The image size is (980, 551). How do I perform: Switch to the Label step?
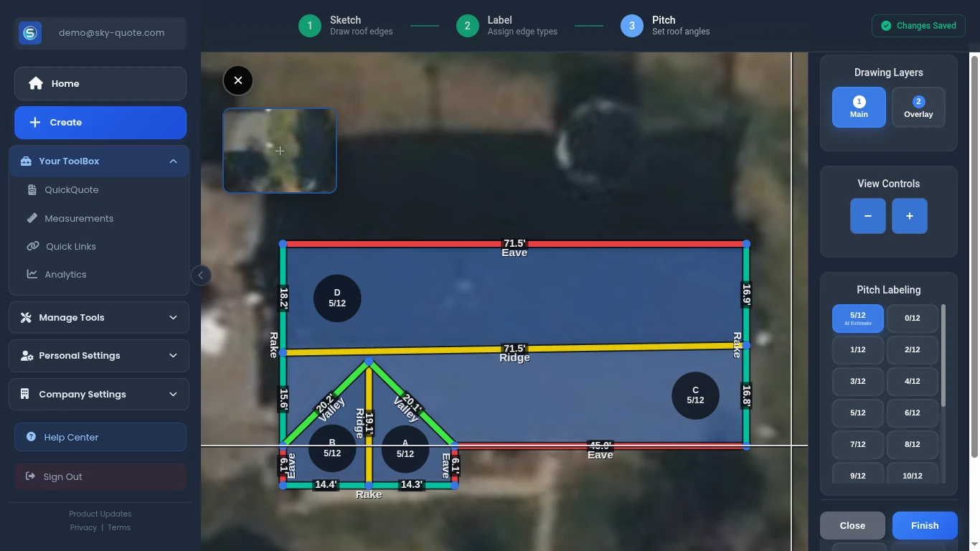click(467, 25)
